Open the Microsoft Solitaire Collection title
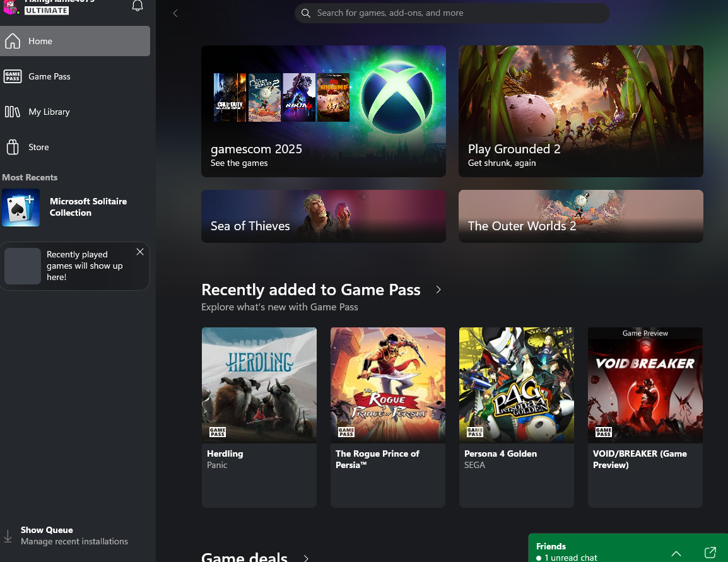This screenshot has height=562, width=728. 88,207
